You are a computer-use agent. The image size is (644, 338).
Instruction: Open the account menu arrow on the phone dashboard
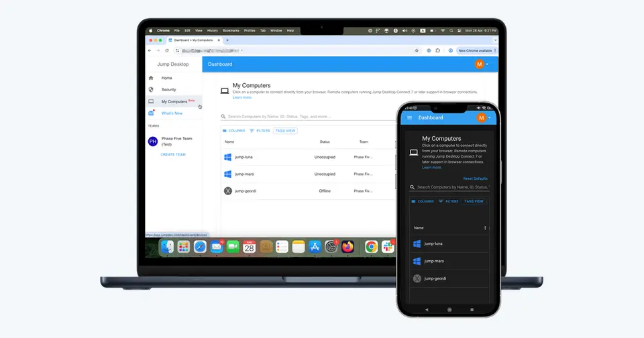point(490,118)
